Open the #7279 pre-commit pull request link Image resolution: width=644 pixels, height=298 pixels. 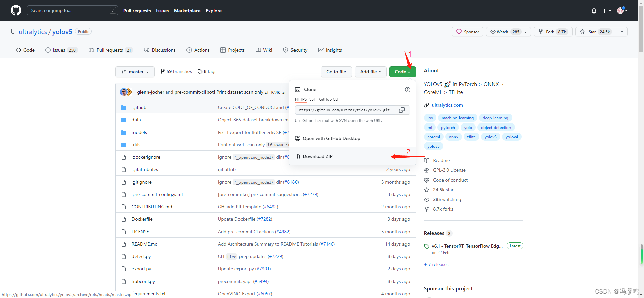click(310, 194)
